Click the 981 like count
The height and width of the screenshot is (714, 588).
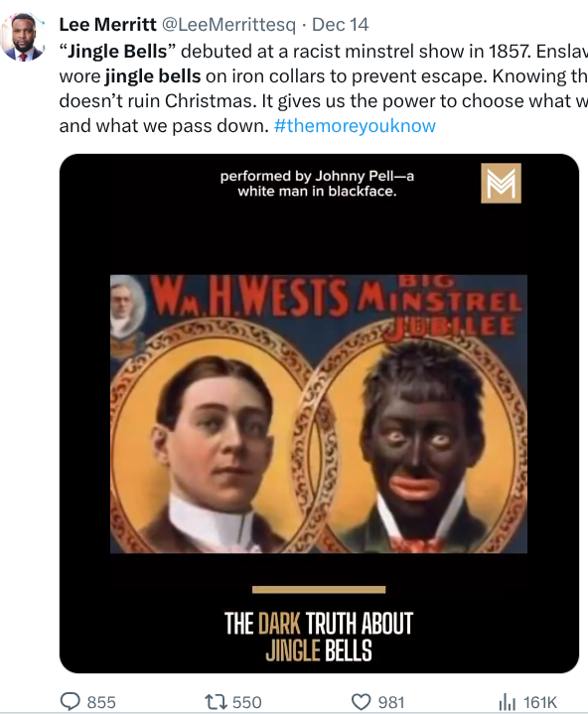391,702
